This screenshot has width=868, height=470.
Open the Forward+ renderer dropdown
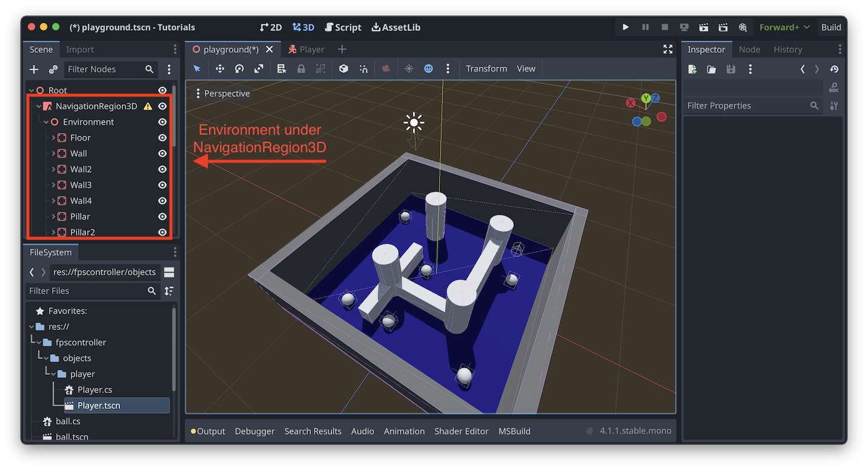pyautogui.click(x=784, y=27)
